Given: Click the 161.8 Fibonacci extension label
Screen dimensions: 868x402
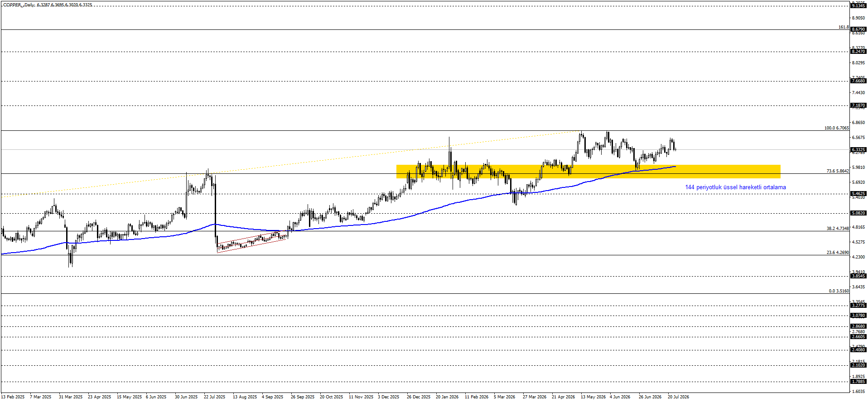Looking at the screenshot, I should [x=844, y=27].
